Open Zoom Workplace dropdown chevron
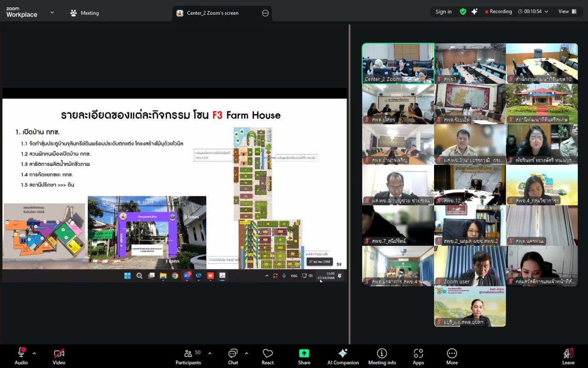 (52, 12)
